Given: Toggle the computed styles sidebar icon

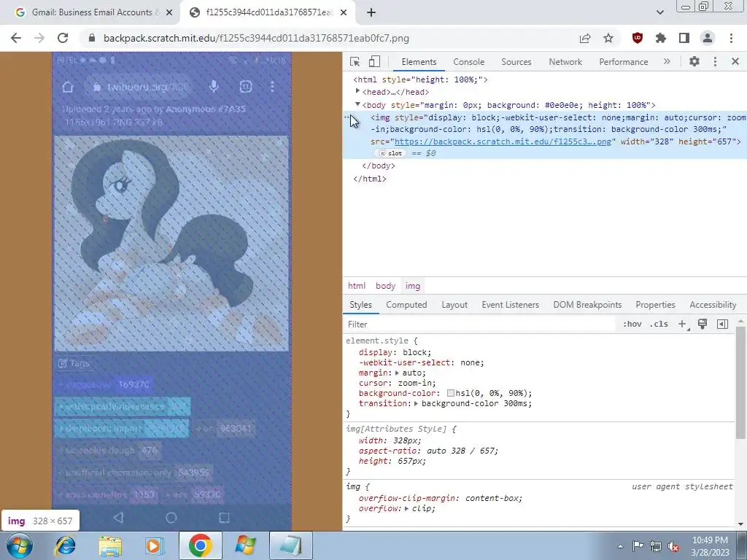Looking at the screenshot, I should (x=722, y=324).
